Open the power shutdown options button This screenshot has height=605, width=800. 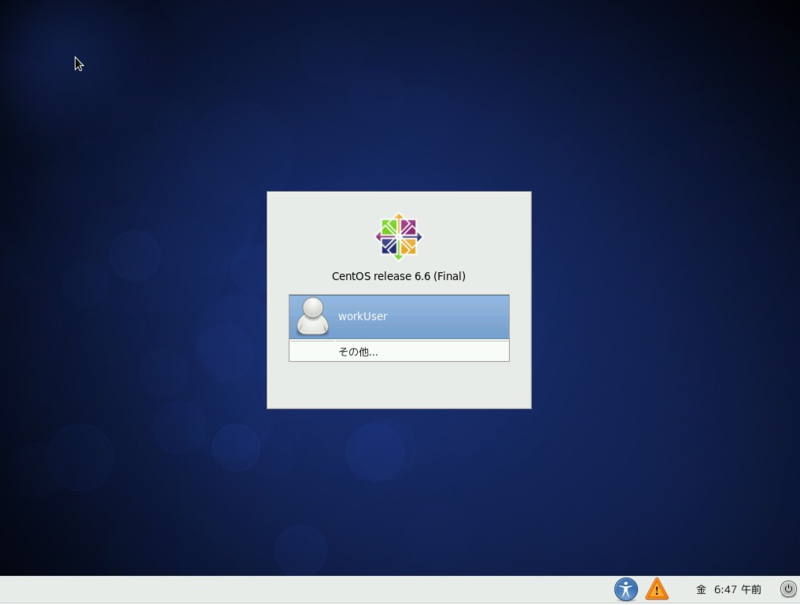click(x=788, y=589)
